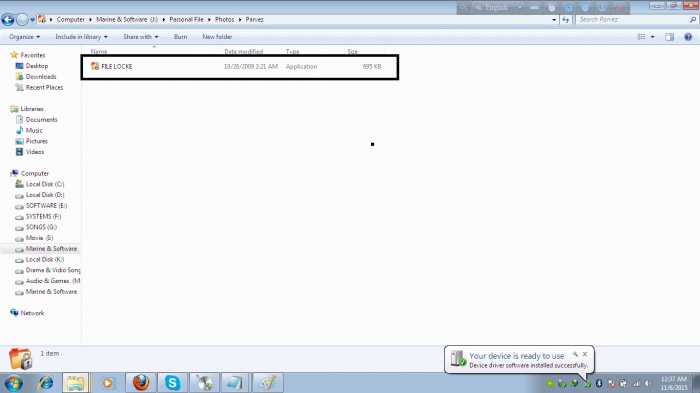
Task: Open Movie (I:) drive
Action: click(x=39, y=238)
